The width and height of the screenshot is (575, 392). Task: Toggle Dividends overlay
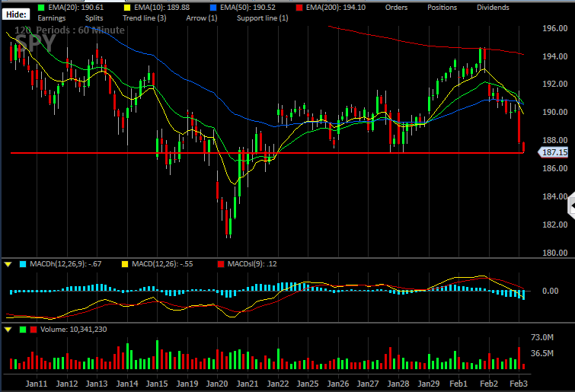pos(493,8)
